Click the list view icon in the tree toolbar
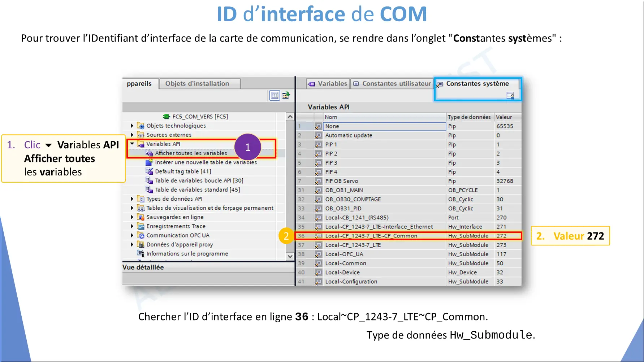The height and width of the screenshot is (362, 644). click(275, 95)
